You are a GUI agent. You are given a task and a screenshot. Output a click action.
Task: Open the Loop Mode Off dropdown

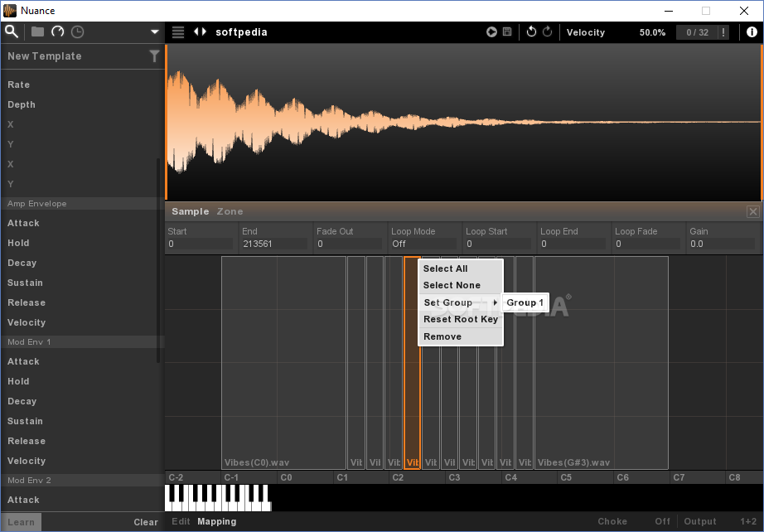point(424,244)
